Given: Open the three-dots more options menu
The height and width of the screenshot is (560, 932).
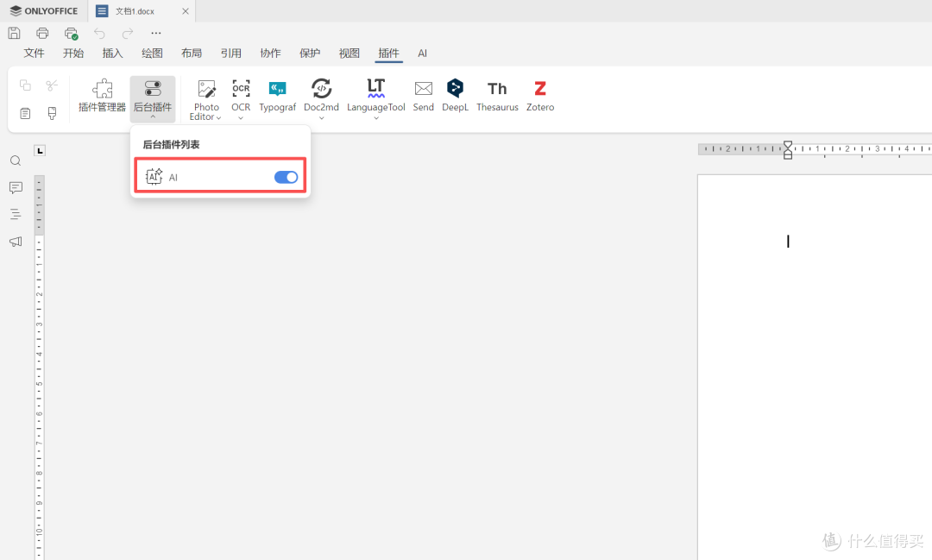Looking at the screenshot, I should [x=155, y=34].
